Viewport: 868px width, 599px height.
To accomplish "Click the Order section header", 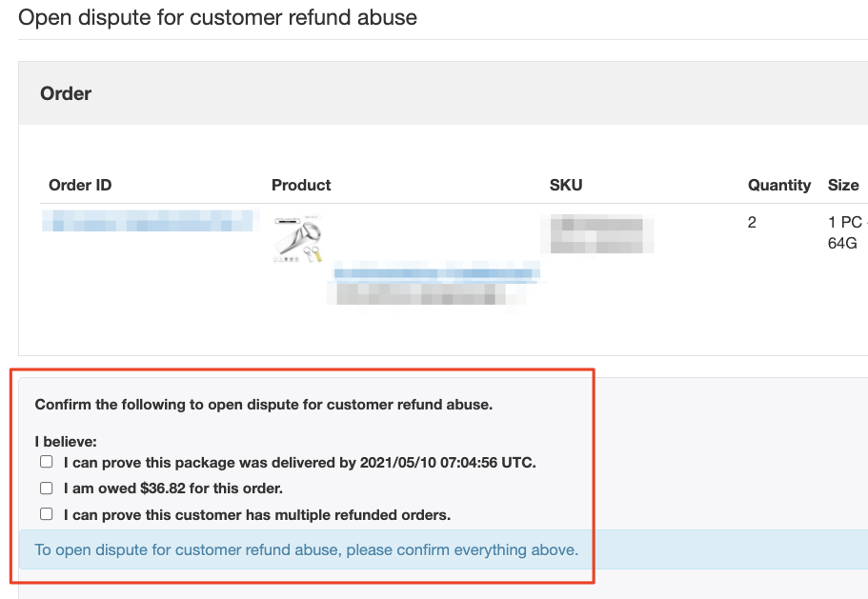I will 65,93.
